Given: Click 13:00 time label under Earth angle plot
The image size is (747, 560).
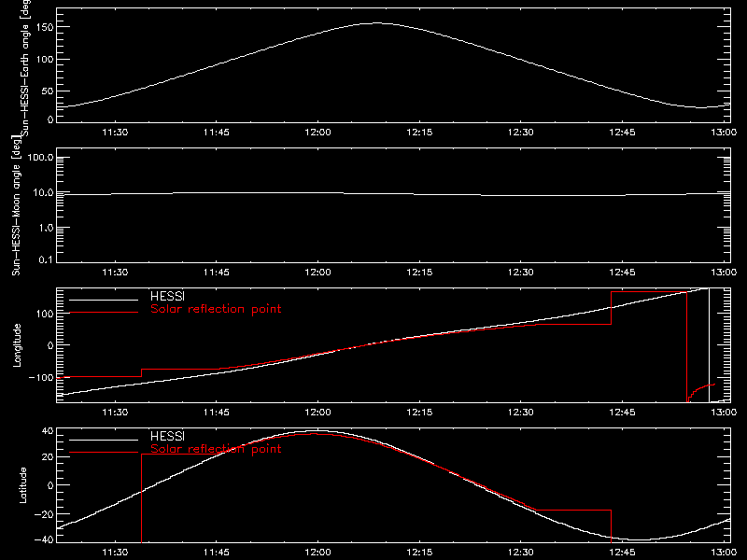Looking at the screenshot, I should point(724,133).
